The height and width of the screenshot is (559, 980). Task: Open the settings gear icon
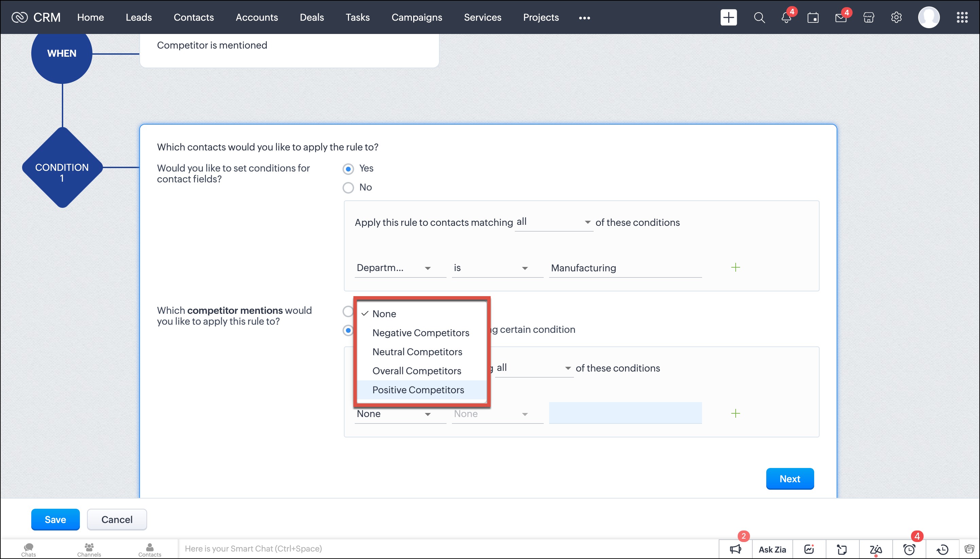point(896,17)
